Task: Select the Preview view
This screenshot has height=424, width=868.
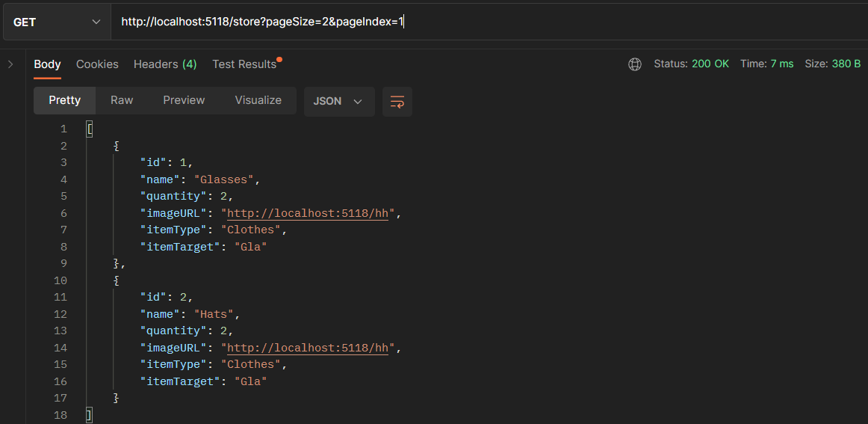Action: 184,100
